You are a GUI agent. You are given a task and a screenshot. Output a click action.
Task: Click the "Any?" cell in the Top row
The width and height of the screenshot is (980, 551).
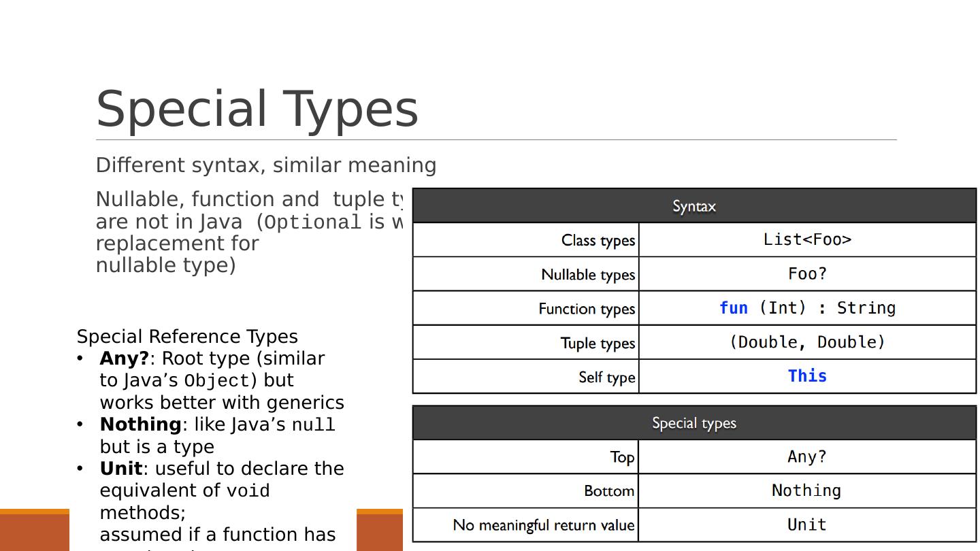[x=807, y=456]
